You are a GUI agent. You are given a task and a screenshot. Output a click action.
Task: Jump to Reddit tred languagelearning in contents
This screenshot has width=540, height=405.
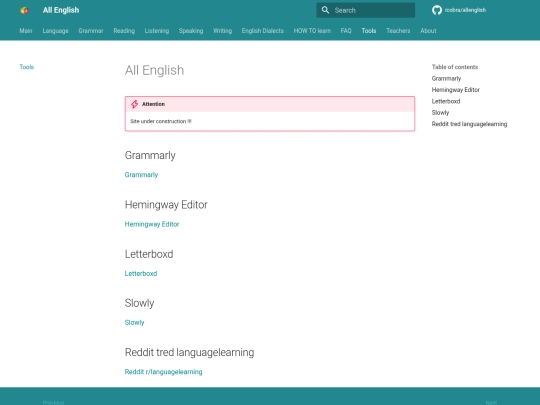[469, 124]
